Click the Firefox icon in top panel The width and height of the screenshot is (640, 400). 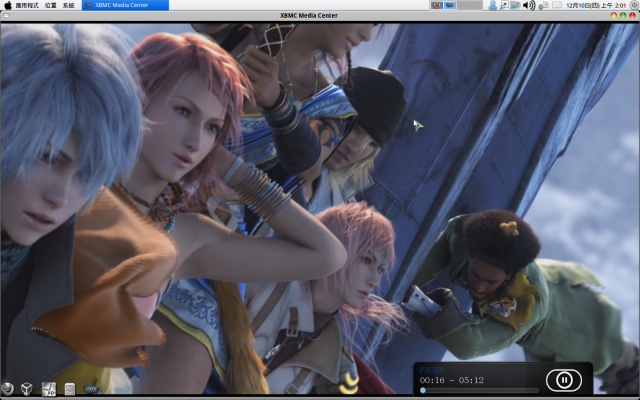436,5
